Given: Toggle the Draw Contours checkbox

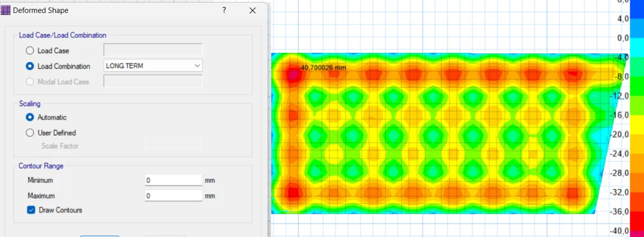Looking at the screenshot, I should coord(31,210).
